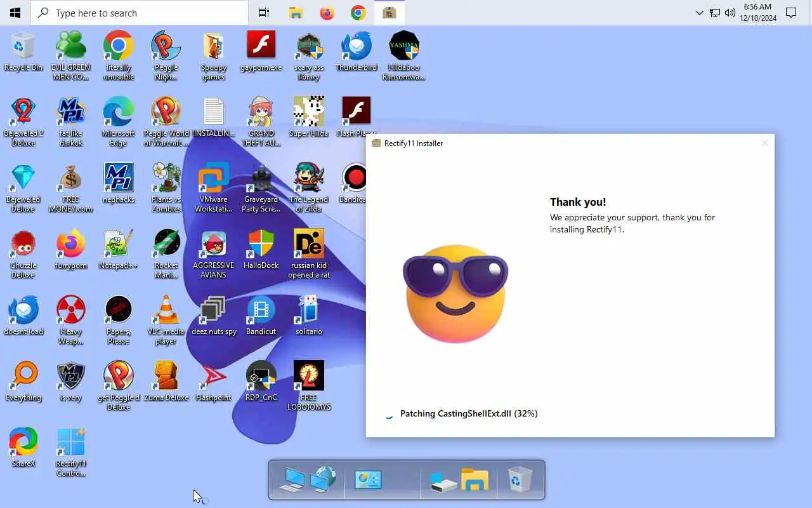Open the Notepad++ desktop shortcut

(119, 250)
